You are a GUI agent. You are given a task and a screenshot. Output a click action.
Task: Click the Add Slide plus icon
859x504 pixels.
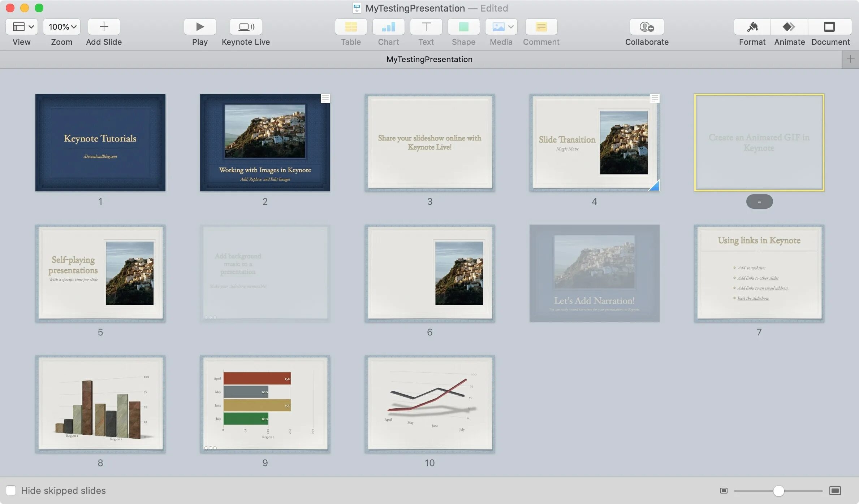[x=104, y=27]
